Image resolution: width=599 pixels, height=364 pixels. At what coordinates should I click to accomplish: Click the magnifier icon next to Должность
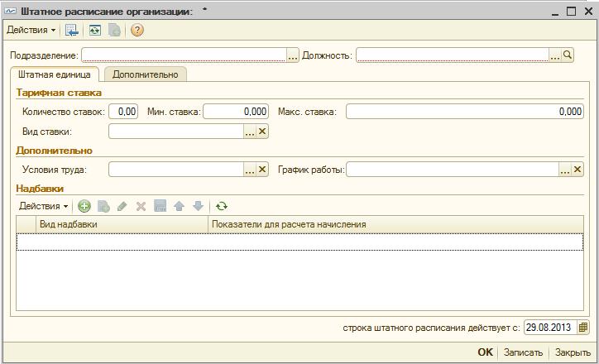(568, 55)
